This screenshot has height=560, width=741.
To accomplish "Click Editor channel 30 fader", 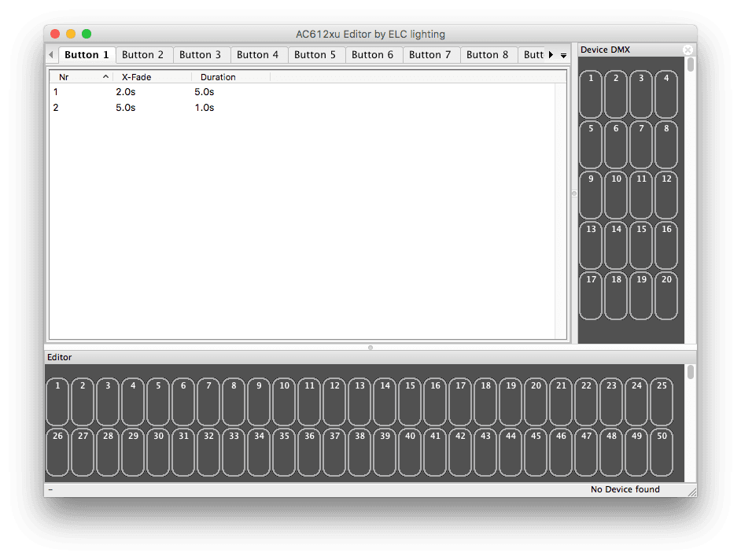I will click(x=158, y=452).
